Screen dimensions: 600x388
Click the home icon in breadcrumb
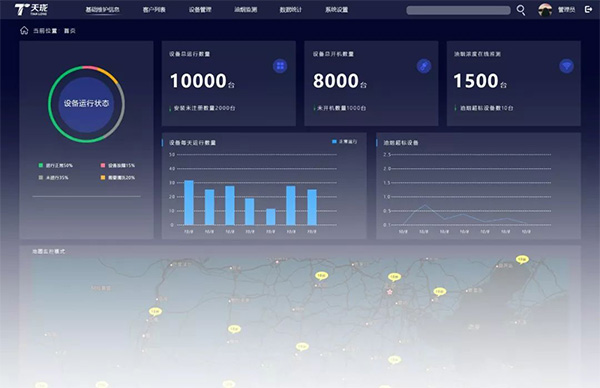click(24, 30)
